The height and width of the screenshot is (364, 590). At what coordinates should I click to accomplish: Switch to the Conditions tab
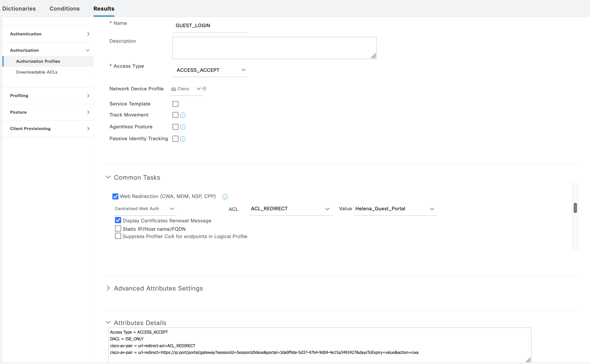pyautogui.click(x=64, y=9)
